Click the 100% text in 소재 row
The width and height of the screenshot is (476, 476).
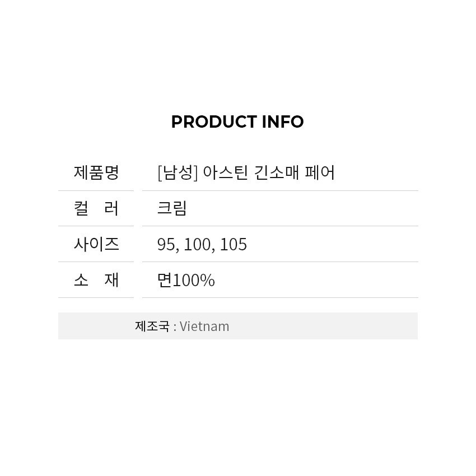coord(194,280)
